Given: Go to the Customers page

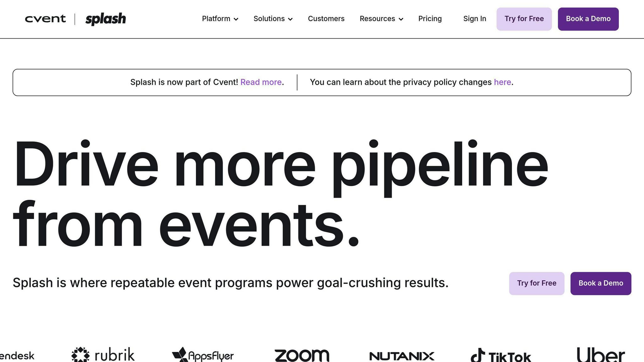Looking at the screenshot, I should (x=326, y=19).
